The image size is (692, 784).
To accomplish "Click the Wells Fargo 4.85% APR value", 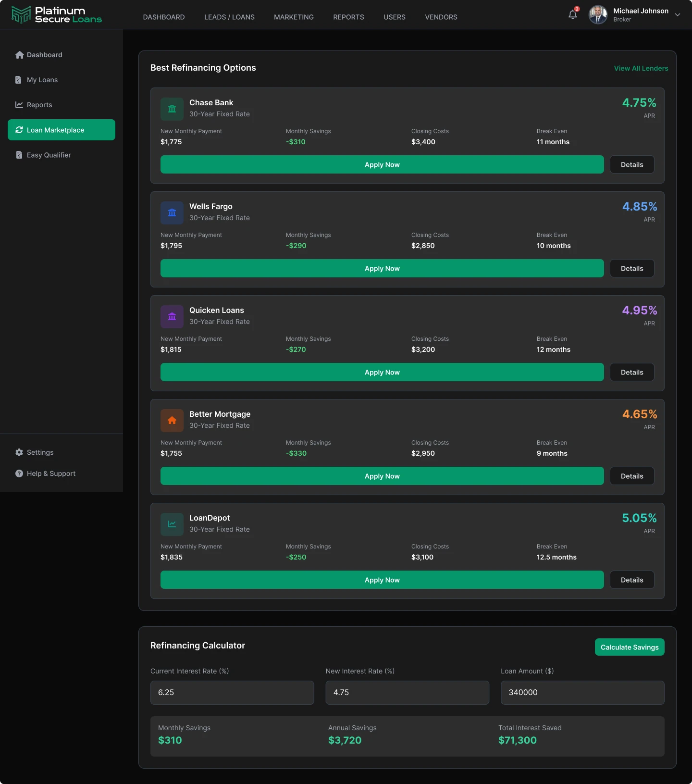I will (640, 207).
